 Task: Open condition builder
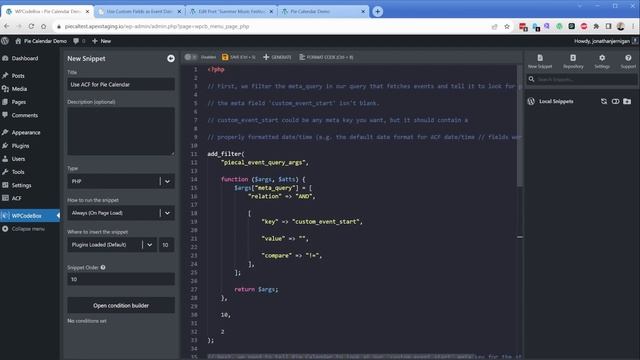click(x=121, y=305)
